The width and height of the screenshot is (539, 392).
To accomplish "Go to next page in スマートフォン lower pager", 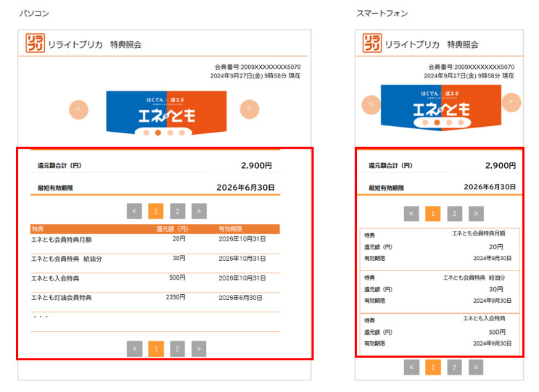I will pos(476,367).
